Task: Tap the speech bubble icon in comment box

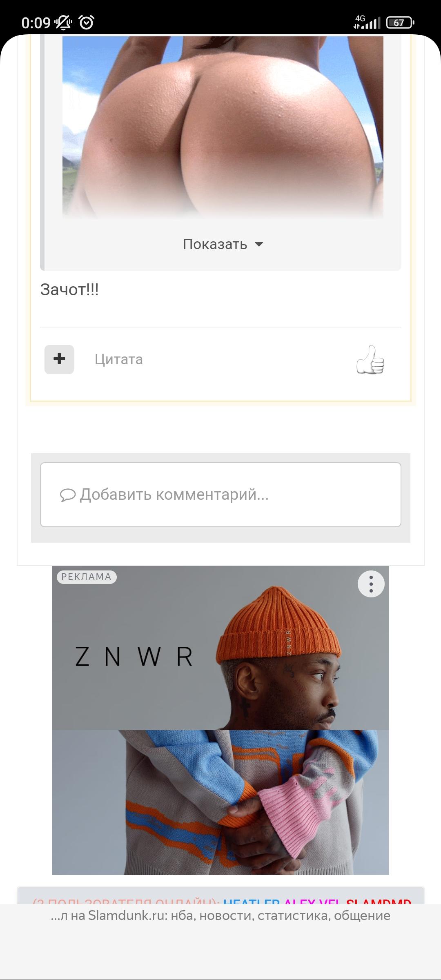Action: 68,495
